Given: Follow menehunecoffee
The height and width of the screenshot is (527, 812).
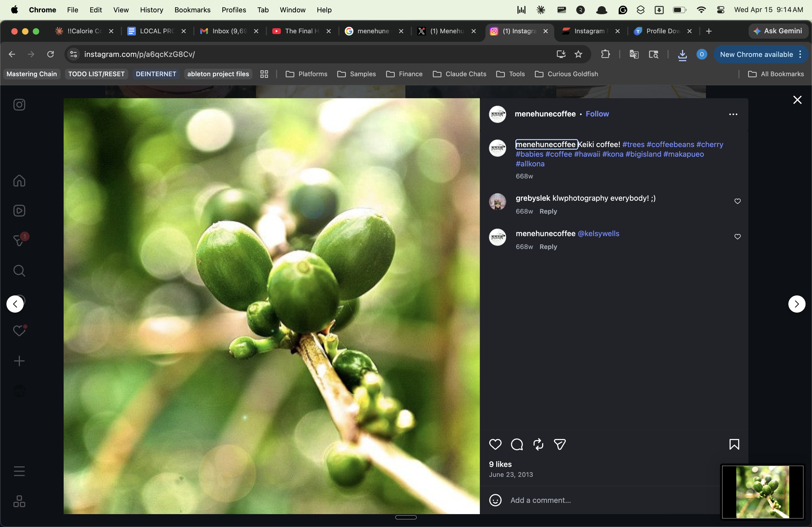Looking at the screenshot, I should tap(597, 114).
